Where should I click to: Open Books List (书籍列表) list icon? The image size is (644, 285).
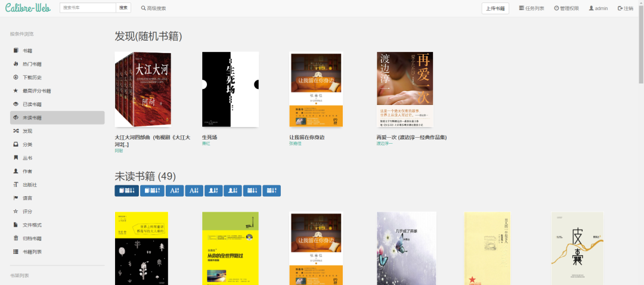click(16, 252)
